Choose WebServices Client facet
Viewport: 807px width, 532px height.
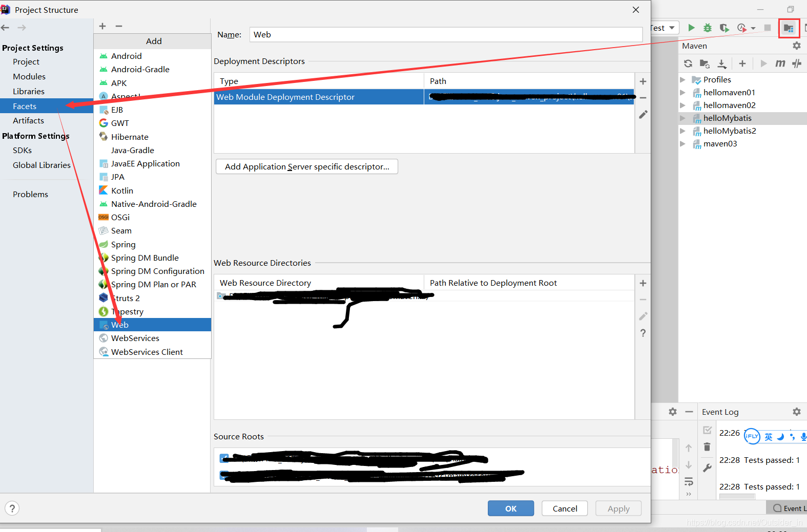pyautogui.click(x=152, y=352)
